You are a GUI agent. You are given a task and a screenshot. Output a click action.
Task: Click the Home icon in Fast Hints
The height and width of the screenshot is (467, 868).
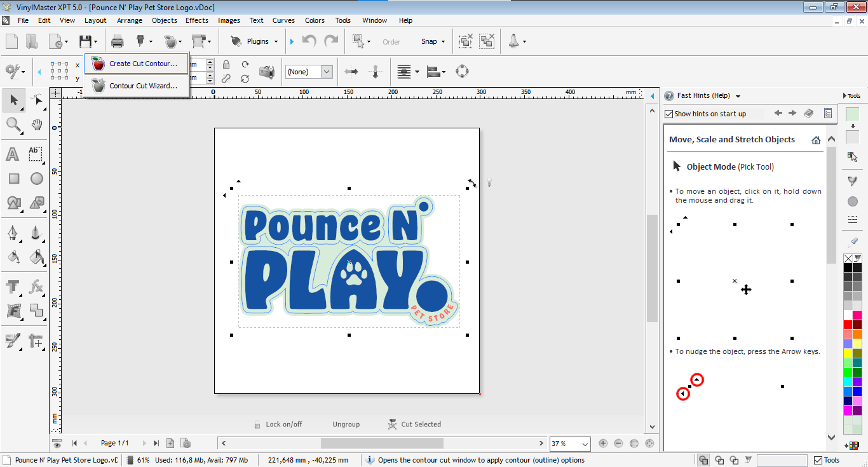(x=816, y=140)
